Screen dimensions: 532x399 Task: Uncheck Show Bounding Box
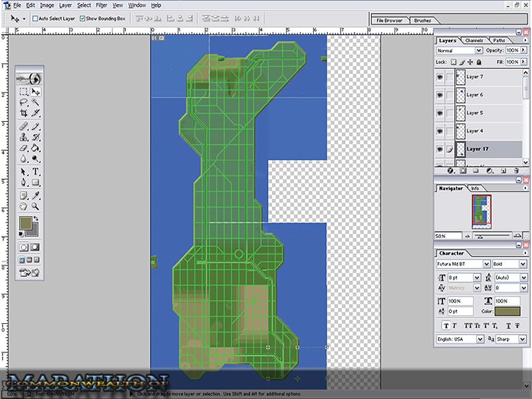pyautogui.click(x=82, y=19)
